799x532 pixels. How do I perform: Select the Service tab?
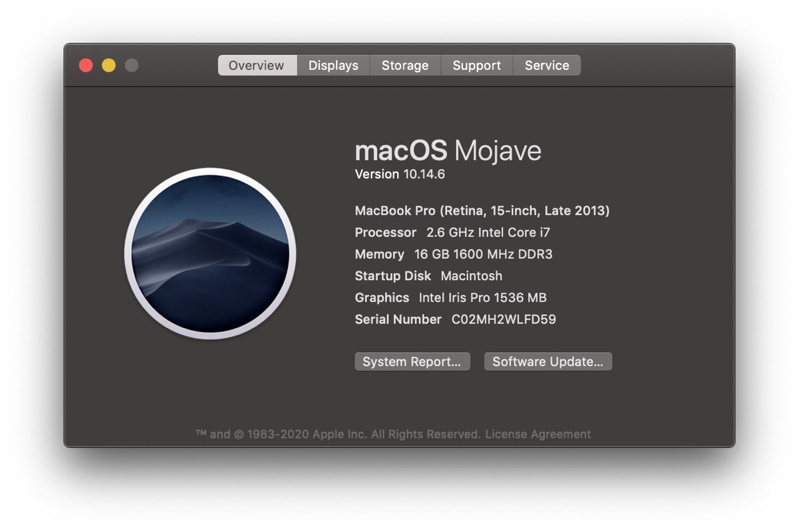[x=547, y=65]
